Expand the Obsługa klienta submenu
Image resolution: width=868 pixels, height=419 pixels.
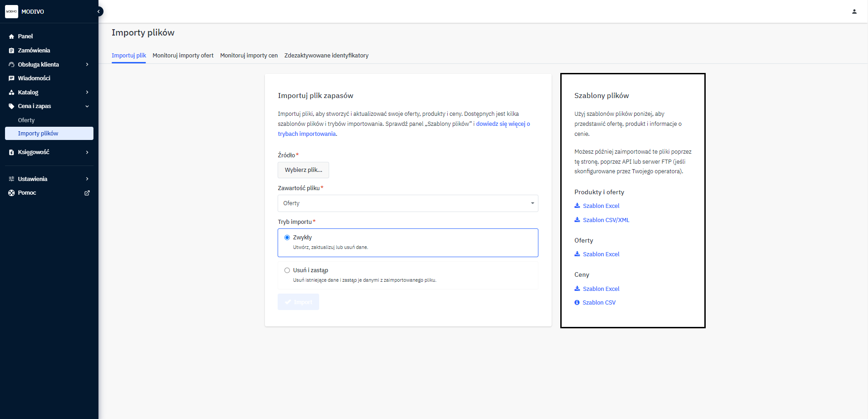pos(87,65)
